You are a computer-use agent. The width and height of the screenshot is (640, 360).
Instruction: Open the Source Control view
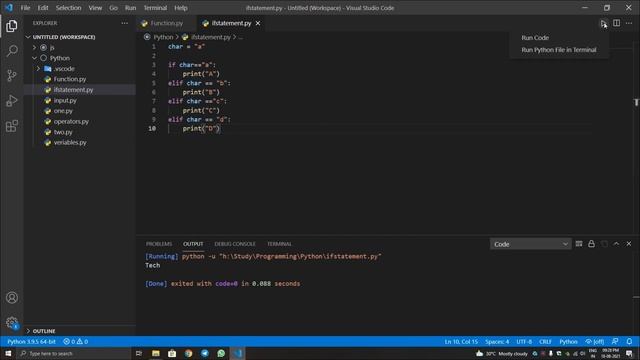12,76
